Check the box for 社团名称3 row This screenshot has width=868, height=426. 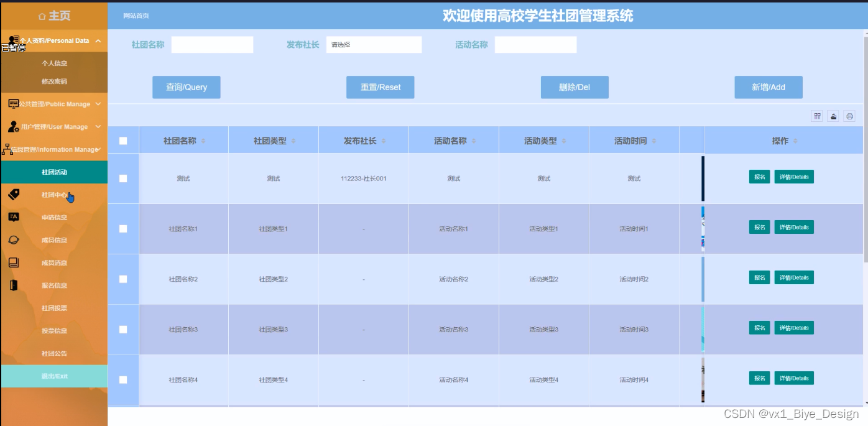pyautogui.click(x=123, y=329)
